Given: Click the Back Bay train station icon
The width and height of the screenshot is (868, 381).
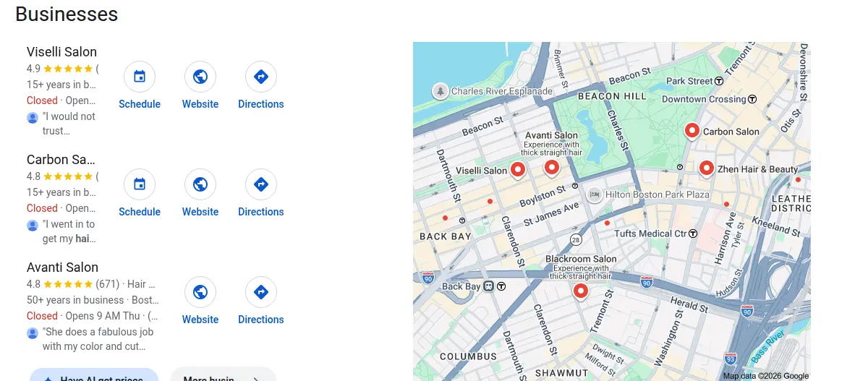Looking at the screenshot, I should pos(489,286).
